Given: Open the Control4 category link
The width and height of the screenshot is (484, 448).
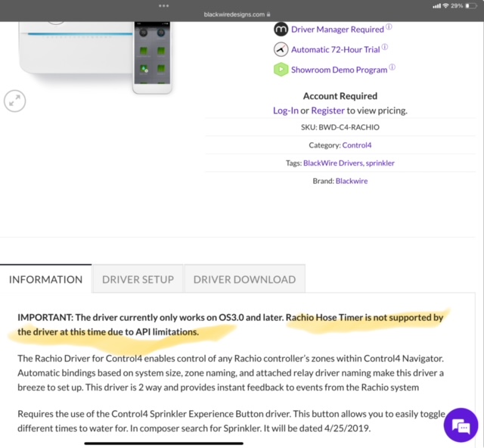Looking at the screenshot, I should tap(357, 145).
